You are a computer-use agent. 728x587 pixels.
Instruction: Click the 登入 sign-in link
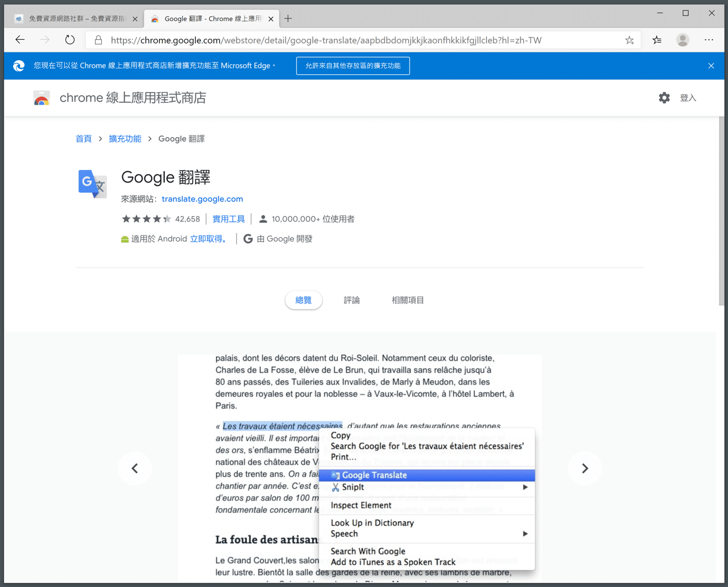pyautogui.click(x=688, y=98)
